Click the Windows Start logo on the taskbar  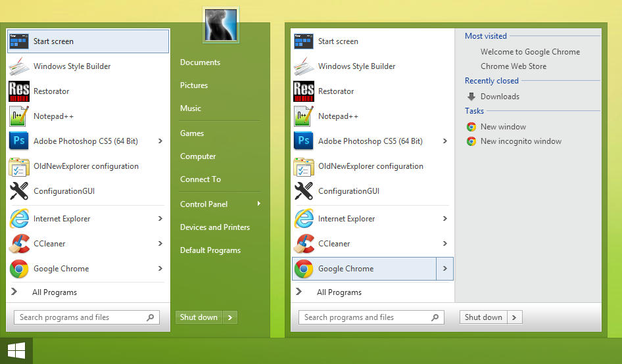tap(16, 351)
